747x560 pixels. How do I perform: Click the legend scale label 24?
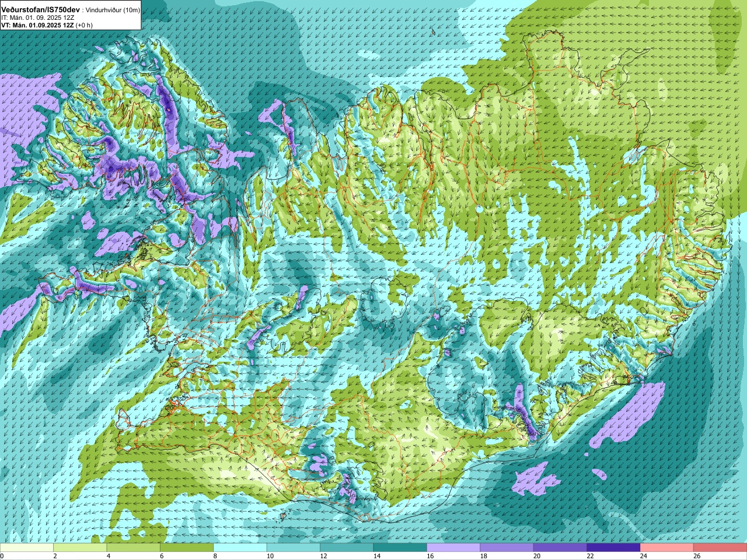point(644,556)
